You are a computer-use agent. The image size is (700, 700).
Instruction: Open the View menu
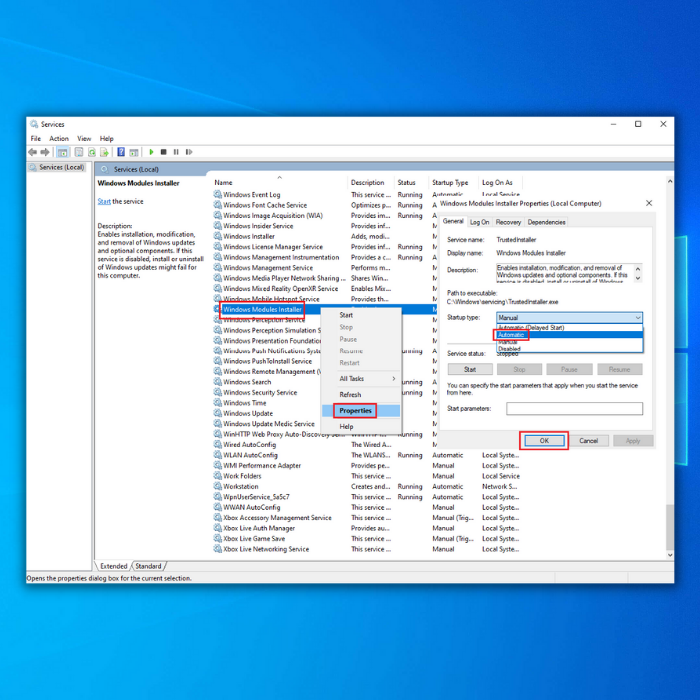click(84, 138)
